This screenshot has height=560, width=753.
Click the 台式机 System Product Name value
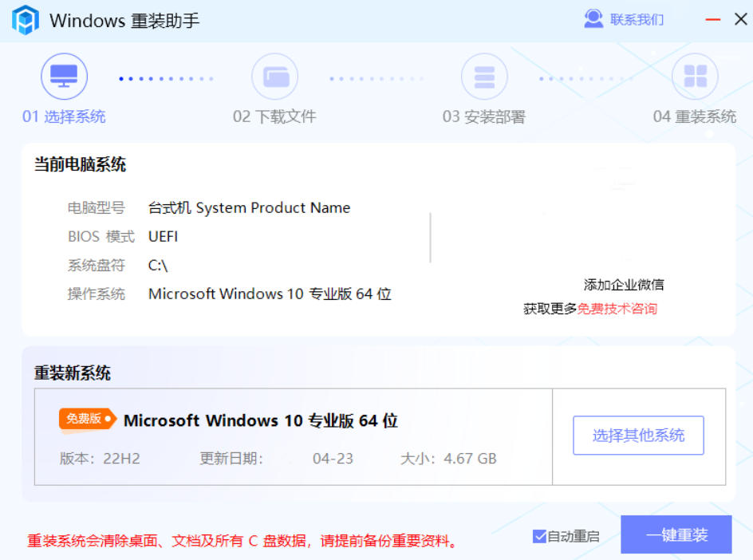(249, 207)
